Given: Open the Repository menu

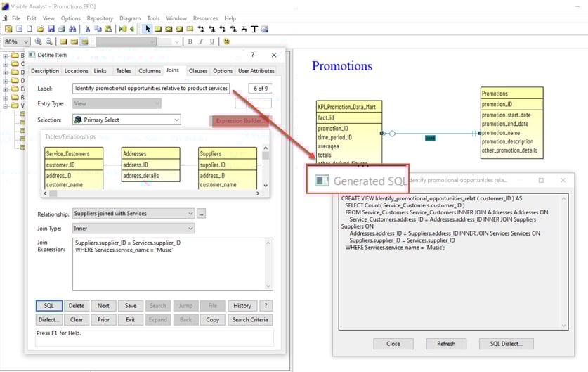Looking at the screenshot, I should click(100, 18).
